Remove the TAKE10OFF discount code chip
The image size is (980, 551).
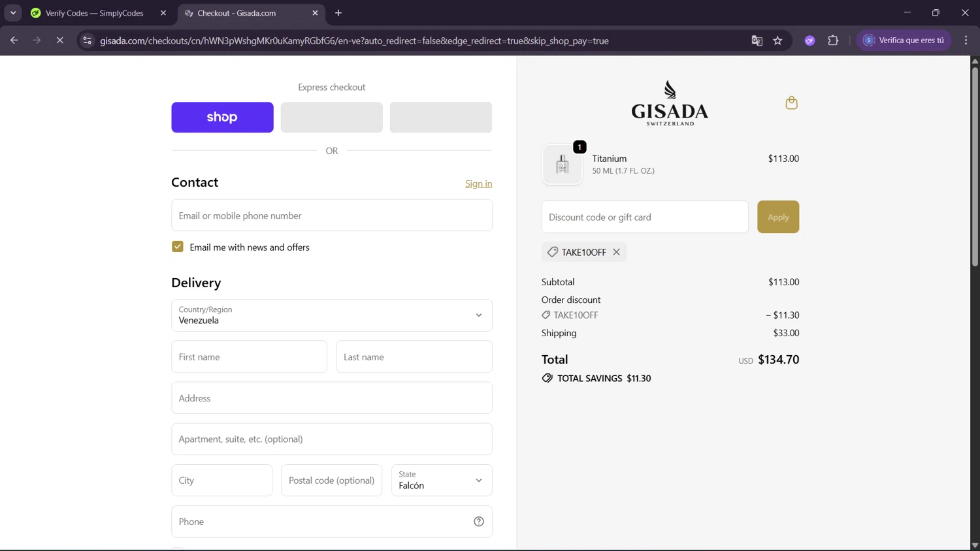point(616,252)
